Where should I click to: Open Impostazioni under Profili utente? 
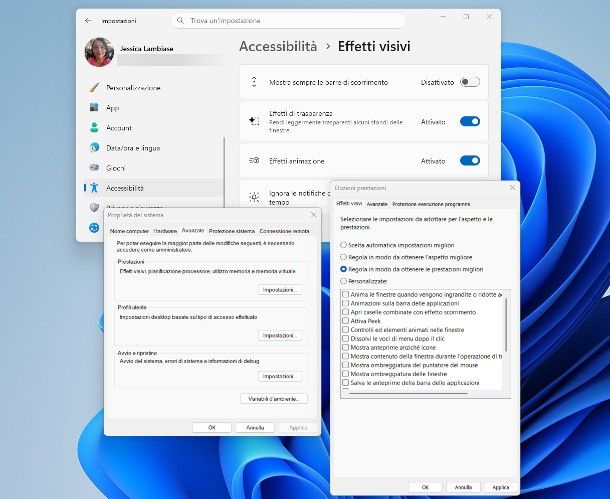(280, 335)
